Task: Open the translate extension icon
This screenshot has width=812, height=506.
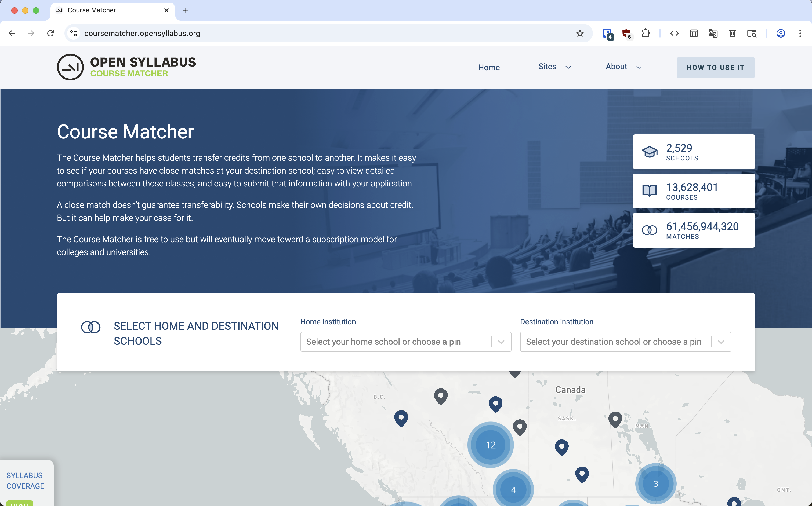Action: pyautogui.click(x=713, y=33)
